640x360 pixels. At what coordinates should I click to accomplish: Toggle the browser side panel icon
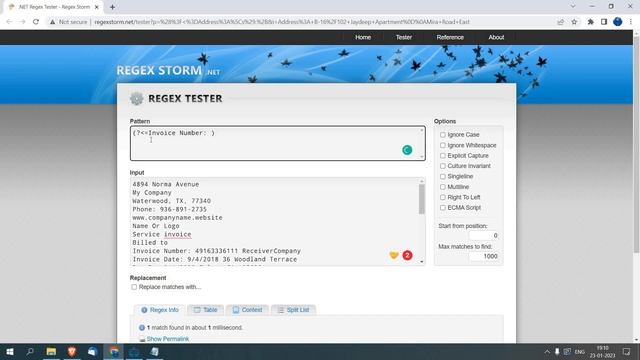click(x=604, y=22)
